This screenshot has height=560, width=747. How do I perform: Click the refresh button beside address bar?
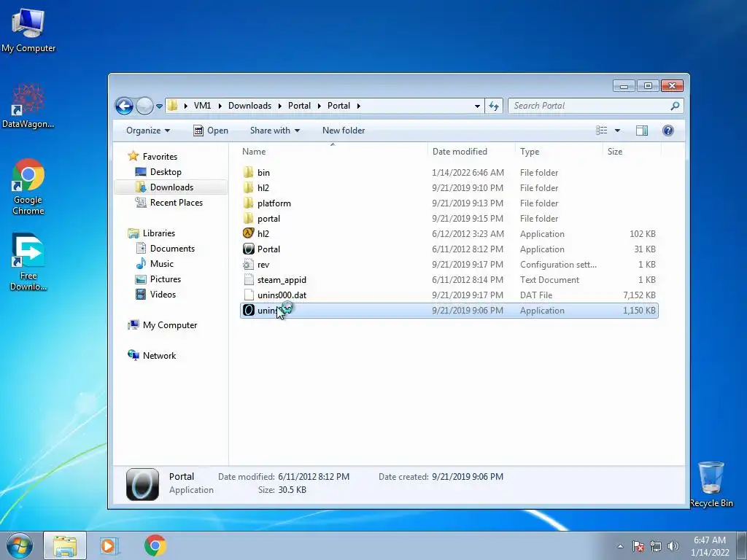tap(494, 106)
